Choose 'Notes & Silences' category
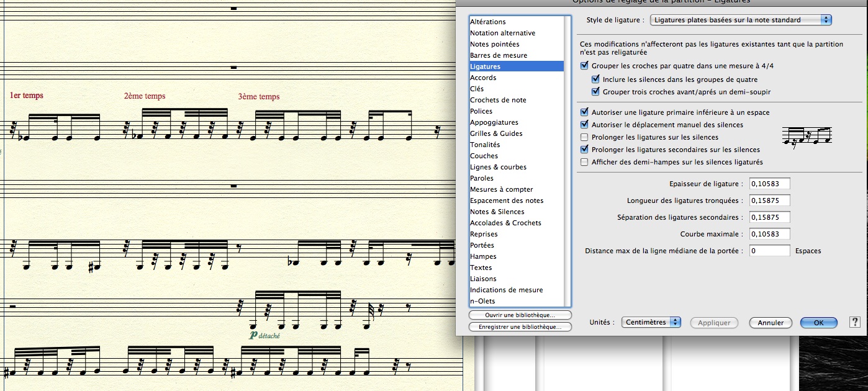The height and width of the screenshot is (391, 868). tap(497, 212)
